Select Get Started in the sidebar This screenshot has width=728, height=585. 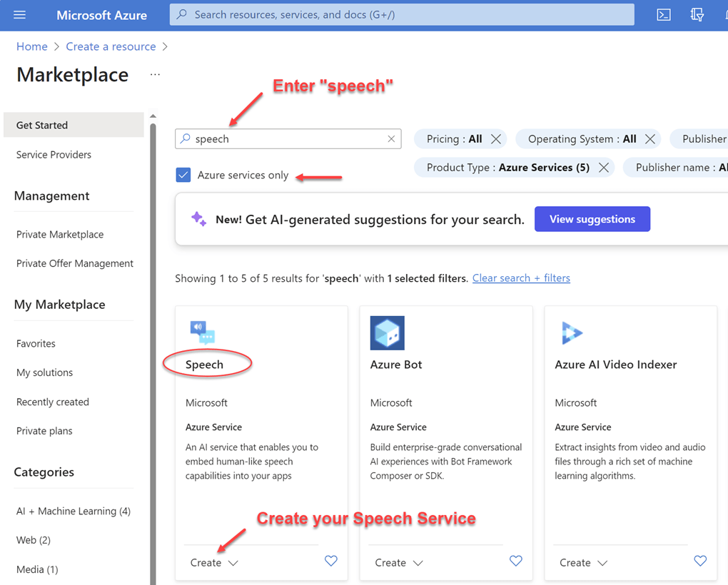click(74, 125)
